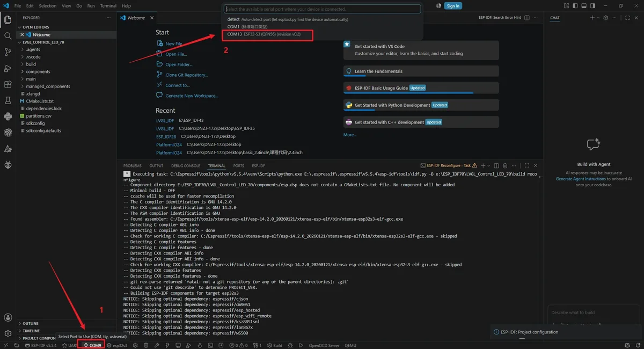Open the Testing flask view
Image resolution: width=644 pixels, height=349 pixels.
8,100
